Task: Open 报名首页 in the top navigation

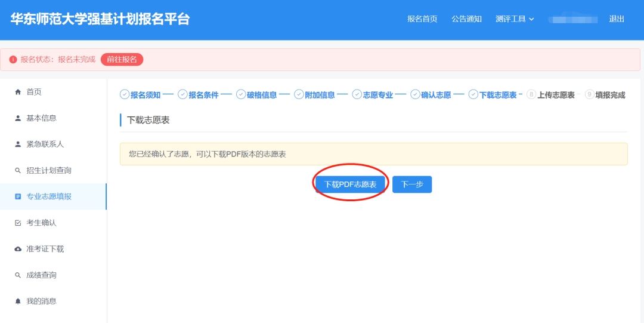Action: pyautogui.click(x=422, y=19)
